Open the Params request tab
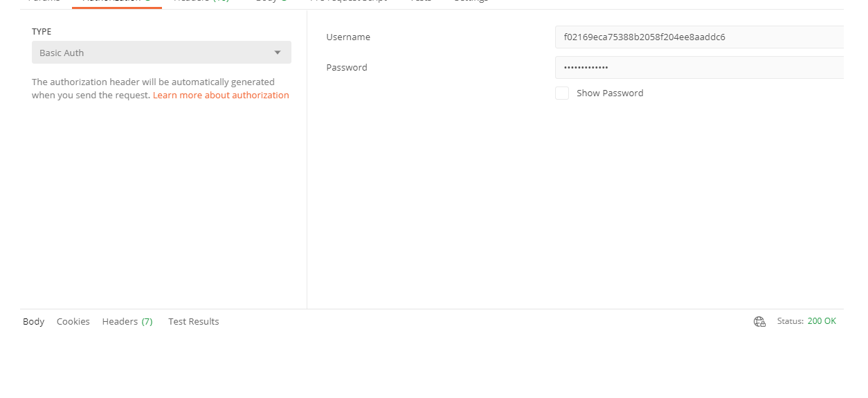The width and height of the screenshot is (868, 398). [44, 1]
